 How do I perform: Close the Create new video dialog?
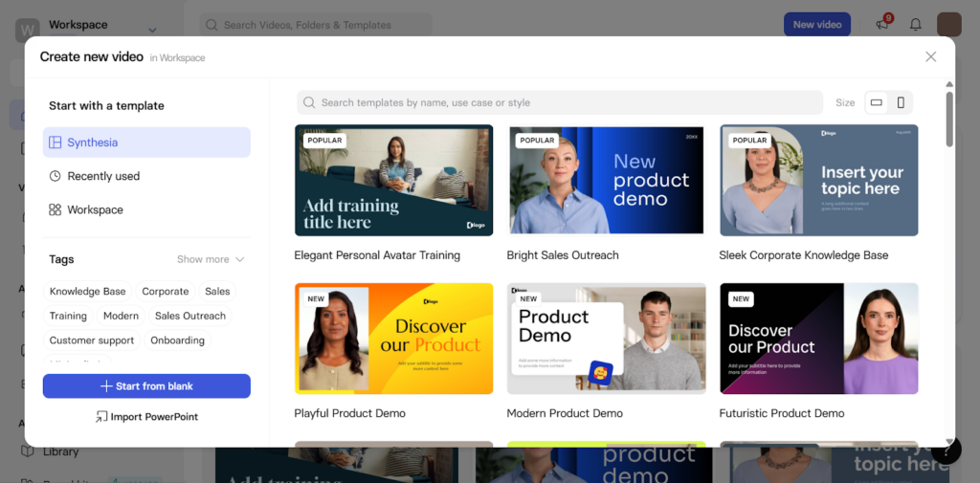(930, 56)
